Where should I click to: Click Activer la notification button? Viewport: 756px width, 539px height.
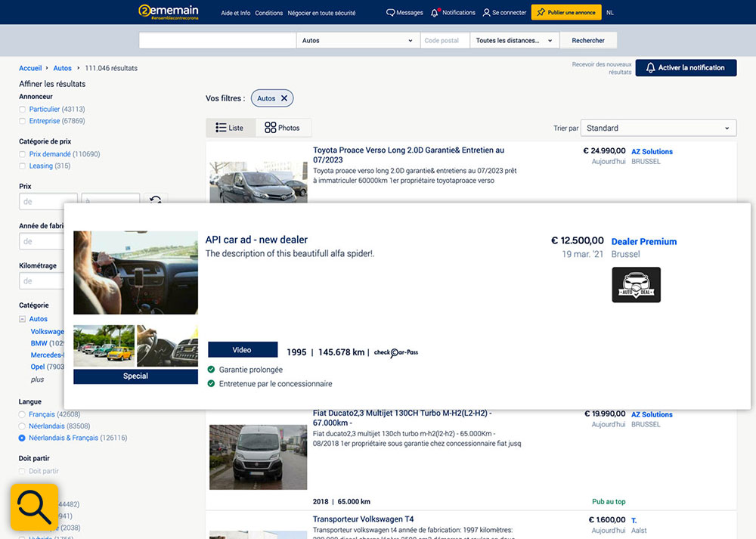click(685, 68)
